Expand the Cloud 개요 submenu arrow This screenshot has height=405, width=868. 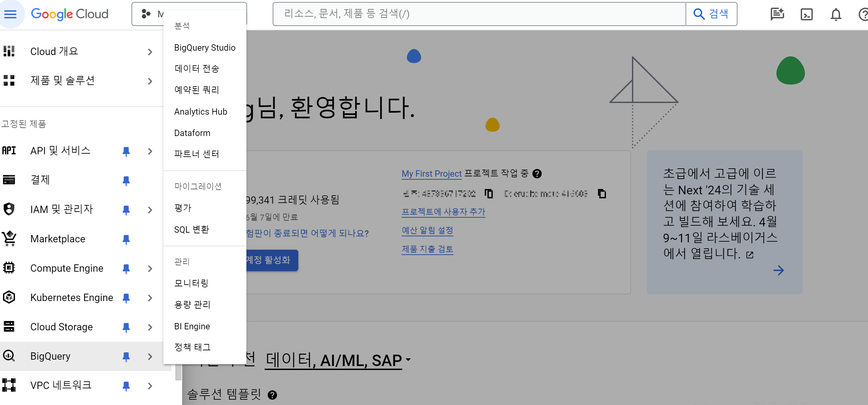tap(150, 52)
